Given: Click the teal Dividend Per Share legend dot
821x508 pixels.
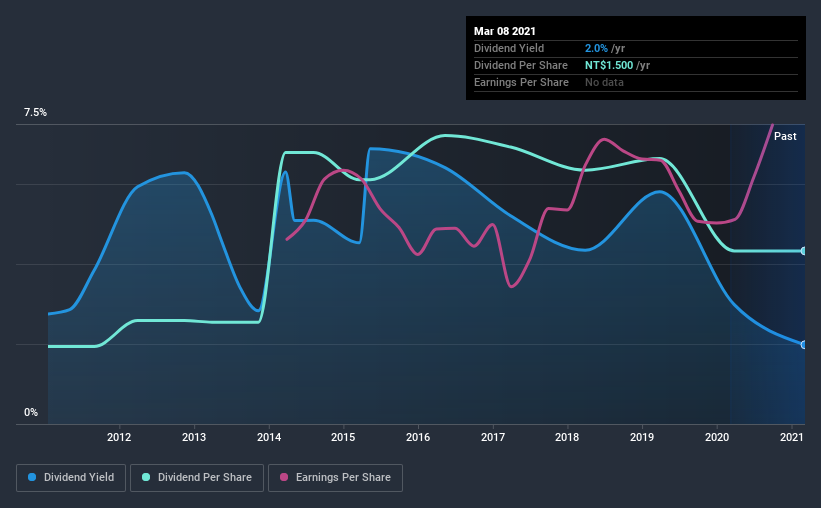Looking at the screenshot, I should pos(146,477).
